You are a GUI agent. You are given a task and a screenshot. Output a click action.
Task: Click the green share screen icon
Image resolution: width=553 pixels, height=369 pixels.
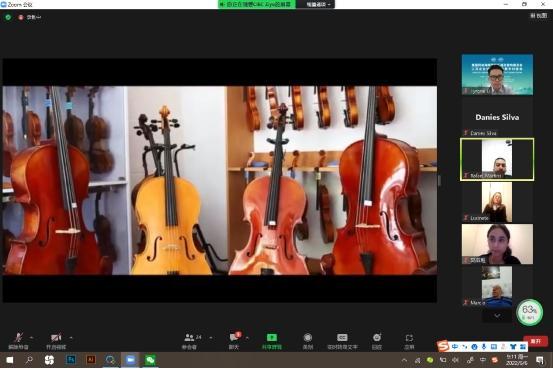272,337
